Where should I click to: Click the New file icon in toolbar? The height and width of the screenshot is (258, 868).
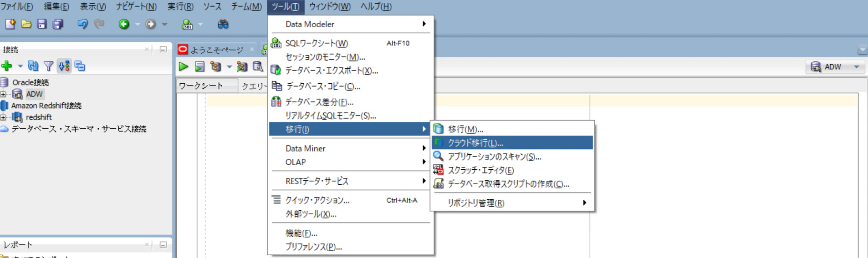tap(10, 24)
